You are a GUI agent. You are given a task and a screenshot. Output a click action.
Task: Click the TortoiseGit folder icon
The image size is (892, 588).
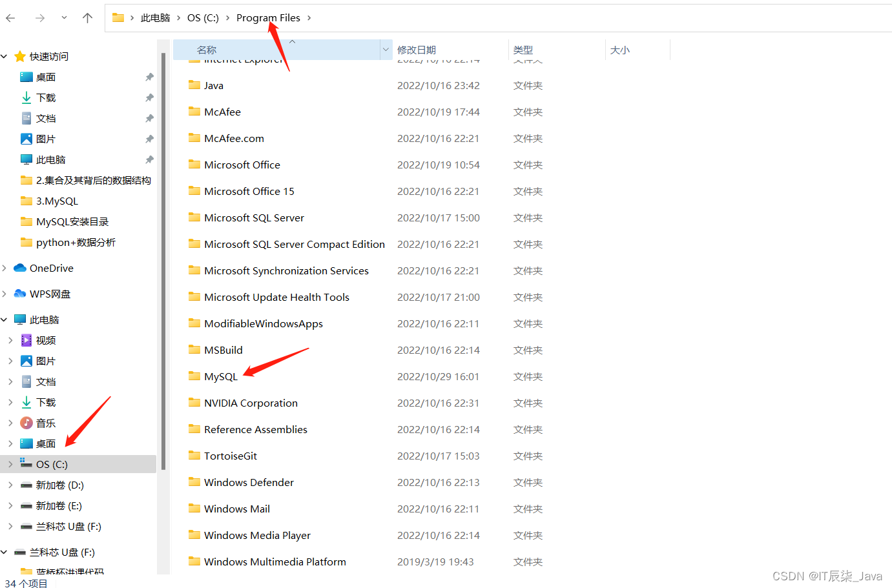(x=194, y=455)
